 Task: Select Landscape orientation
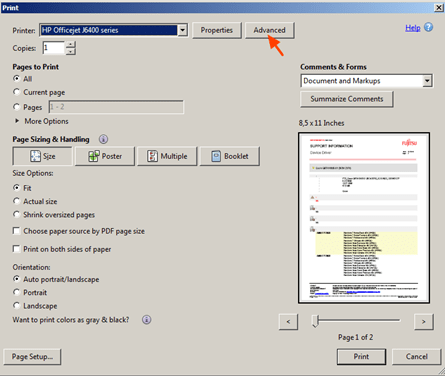click(16, 305)
